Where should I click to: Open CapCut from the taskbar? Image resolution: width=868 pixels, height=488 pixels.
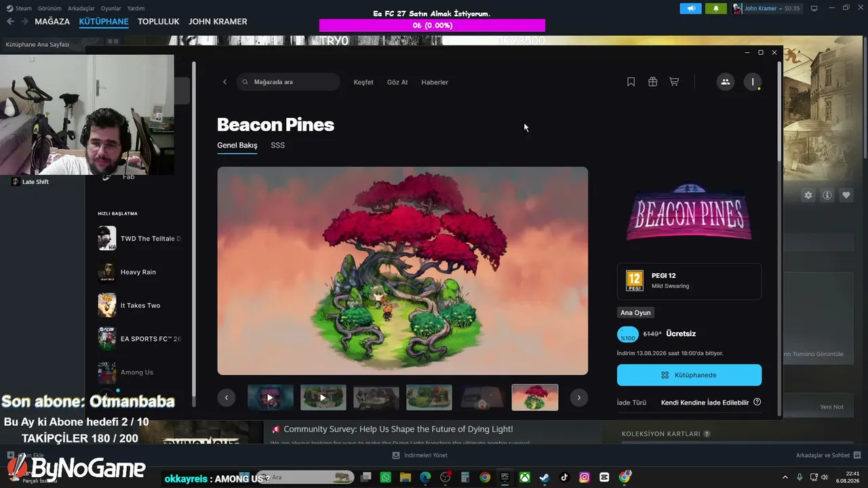point(604,477)
